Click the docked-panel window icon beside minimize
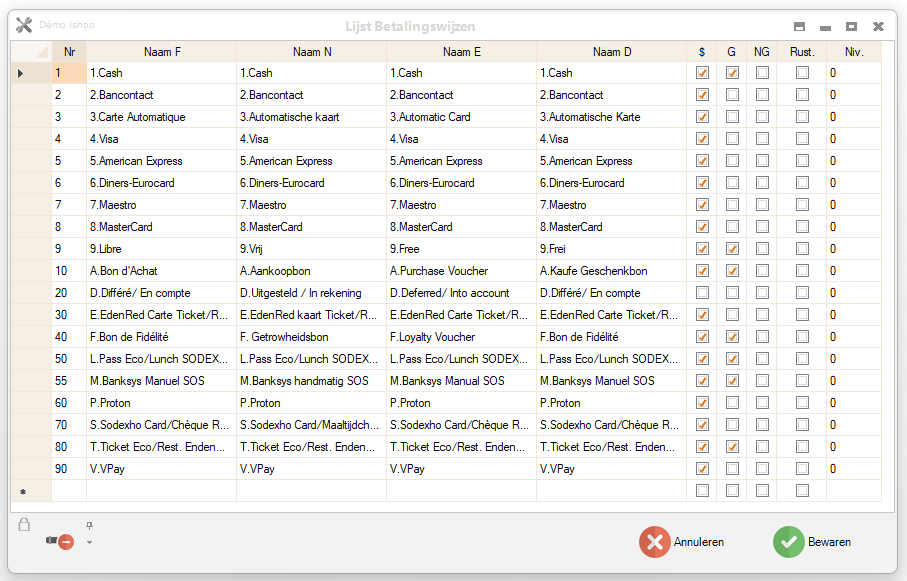Screen dimensions: 907x581 pyautogui.click(x=799, y=27)
